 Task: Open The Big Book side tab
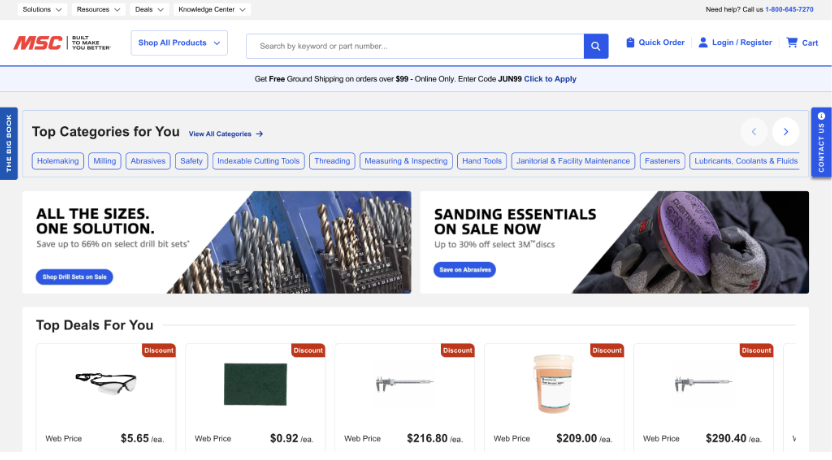(x=8, y=143)
